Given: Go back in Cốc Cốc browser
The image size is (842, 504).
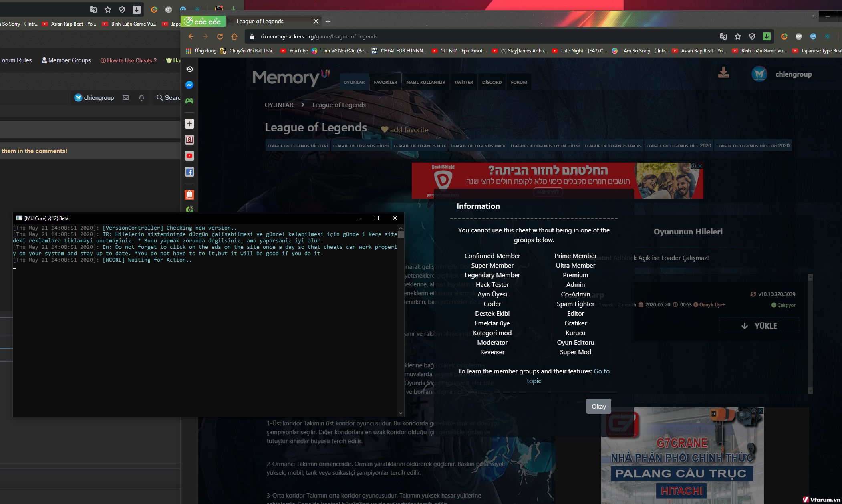Looking at the screenshot, I should (x=191, y=36).
